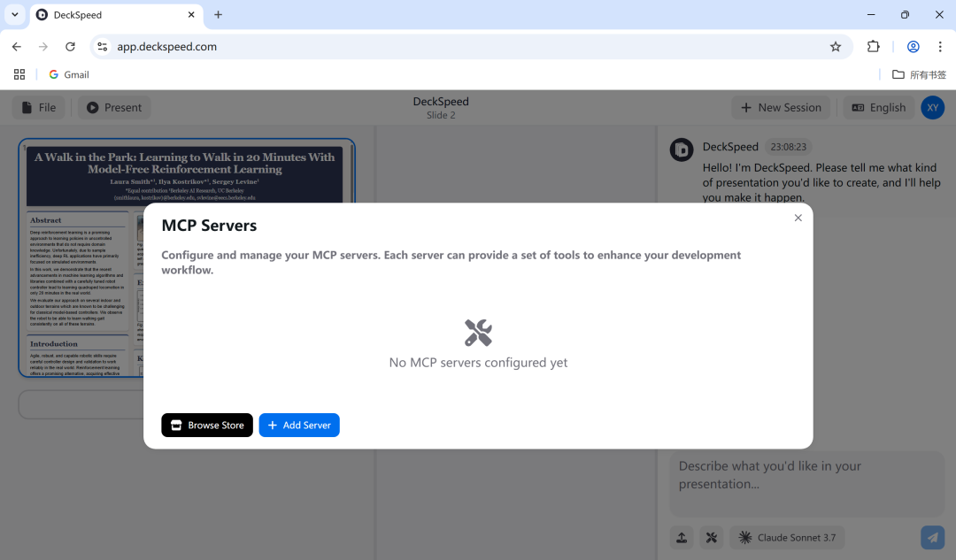
Task: Select the Claude Sonnet 3.7 model picker
Action: [787, 538]
